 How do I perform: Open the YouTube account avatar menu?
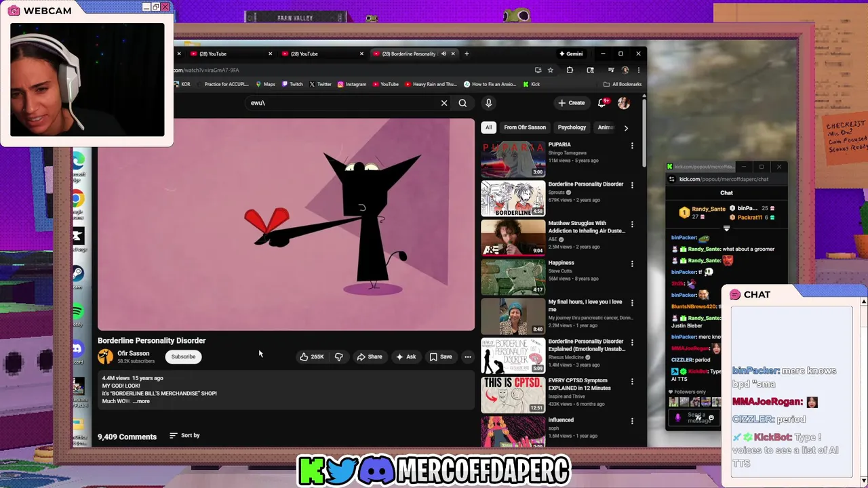624,103
